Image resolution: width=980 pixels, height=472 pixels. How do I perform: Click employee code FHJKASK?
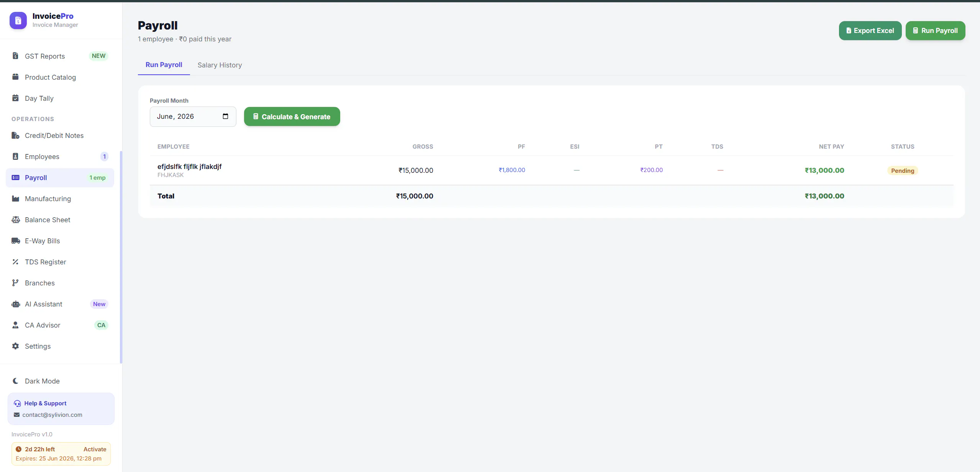pos(170,175)
